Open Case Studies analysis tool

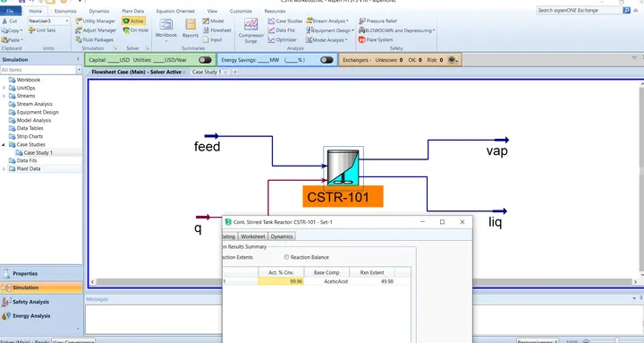(285, 21)
